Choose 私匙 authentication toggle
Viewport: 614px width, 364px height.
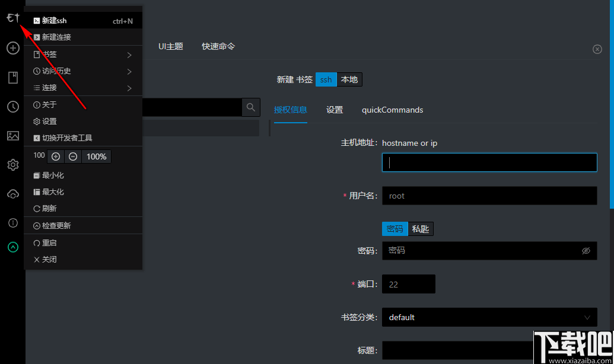point(421,229)
